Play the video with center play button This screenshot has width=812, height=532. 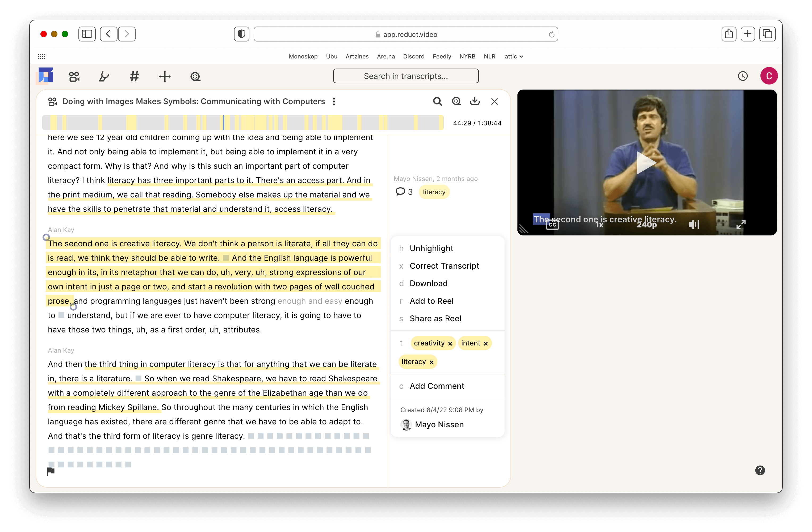coord(647,163)
